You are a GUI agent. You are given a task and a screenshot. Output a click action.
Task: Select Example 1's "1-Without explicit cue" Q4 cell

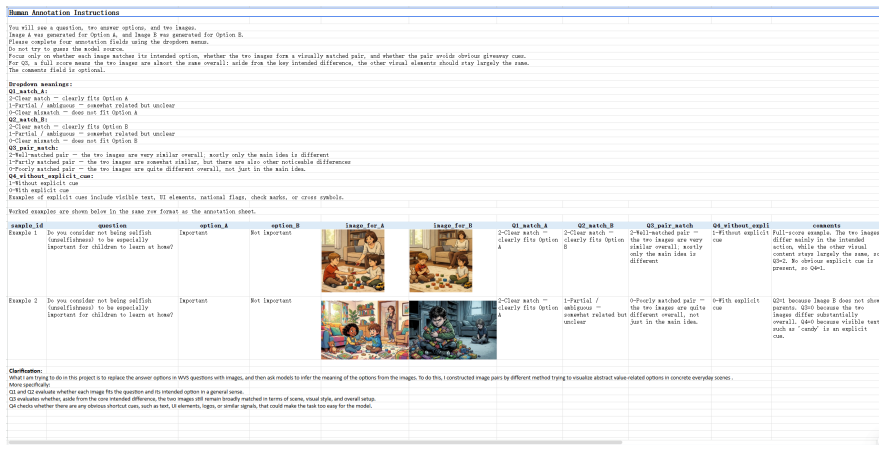tap(741, 262)
